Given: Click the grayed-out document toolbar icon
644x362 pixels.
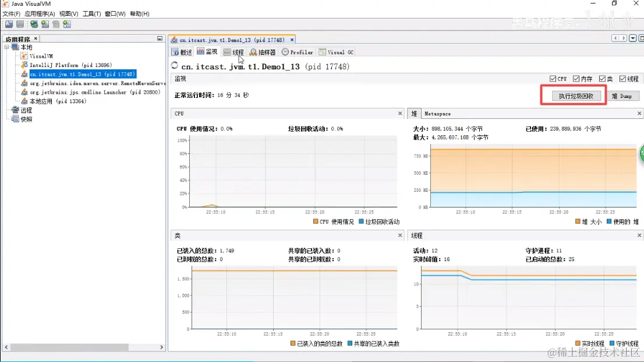Looking at the screenshot, I should coord(56,24).
